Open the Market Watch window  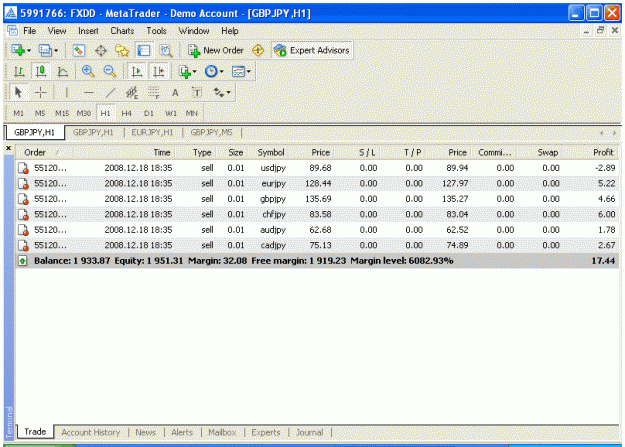click(79, 51)
